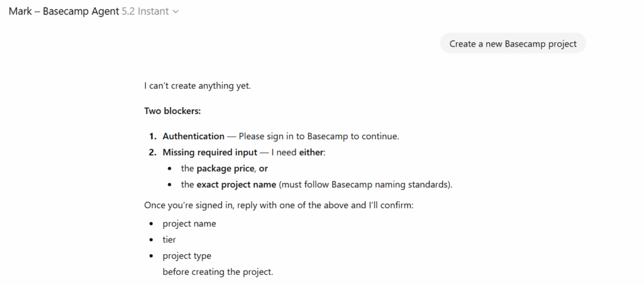
Task: Click the 'I can't create anything yet.' line
Action: [x=197, y=86]
